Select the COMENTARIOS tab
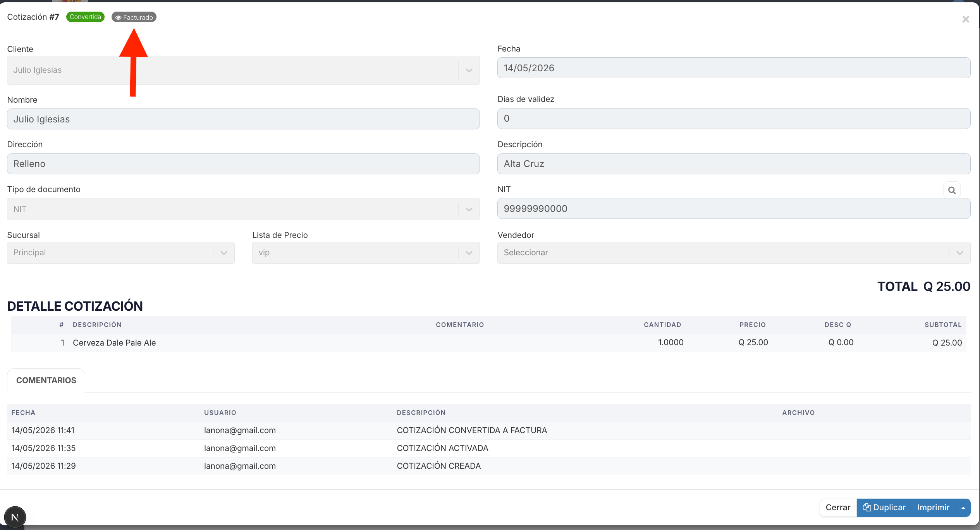Image resolution: width=980 pixels, height=530 pixels. pyautogui.click(x=46, y=380)
